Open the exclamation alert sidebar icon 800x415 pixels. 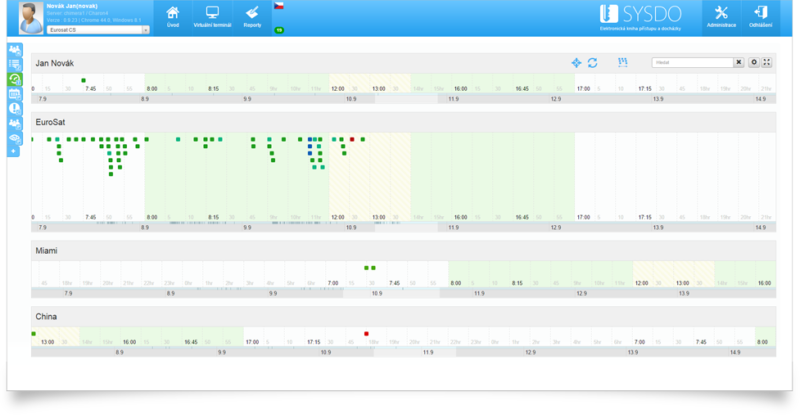[15, 108]
